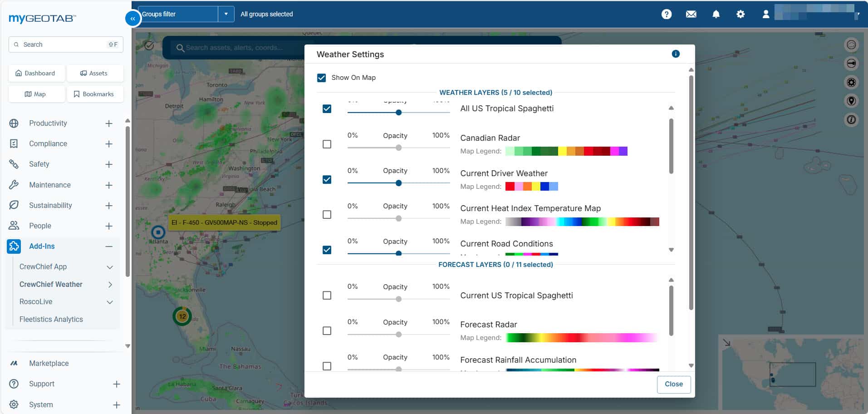This screenshot has height=414, width=868.
Task: Click the Safety icon in sidebar
Action: pyautogui.click(x=14, y=164)
